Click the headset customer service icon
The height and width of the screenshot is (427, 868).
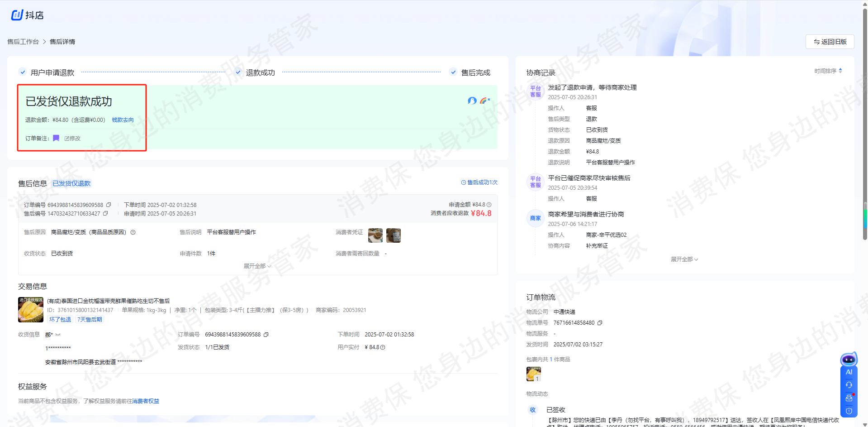(x=849, y=385)
